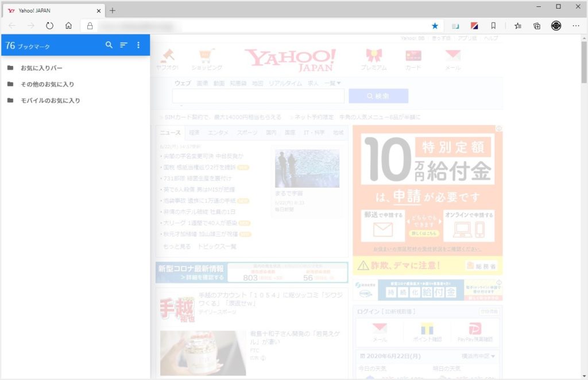588x380 pixels.
Task: Open the モバイルのお気に入り folder
Action: click(x=51, y=100)
